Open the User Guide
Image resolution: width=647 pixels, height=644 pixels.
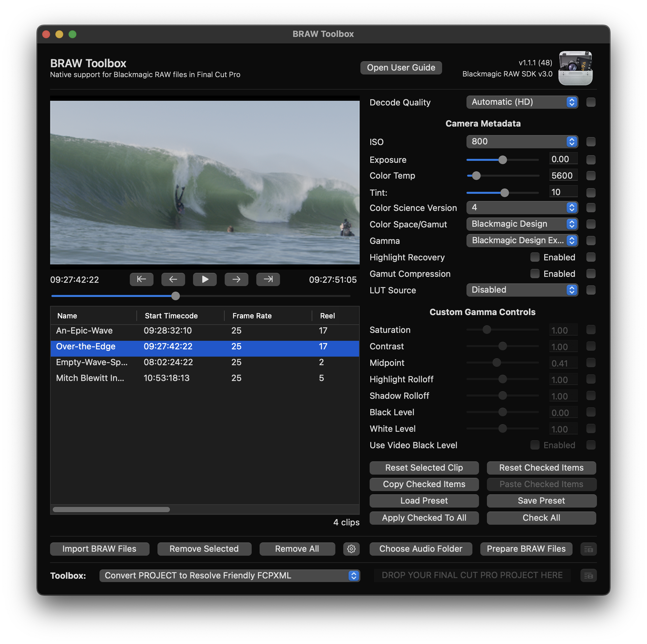click(401, 67)
